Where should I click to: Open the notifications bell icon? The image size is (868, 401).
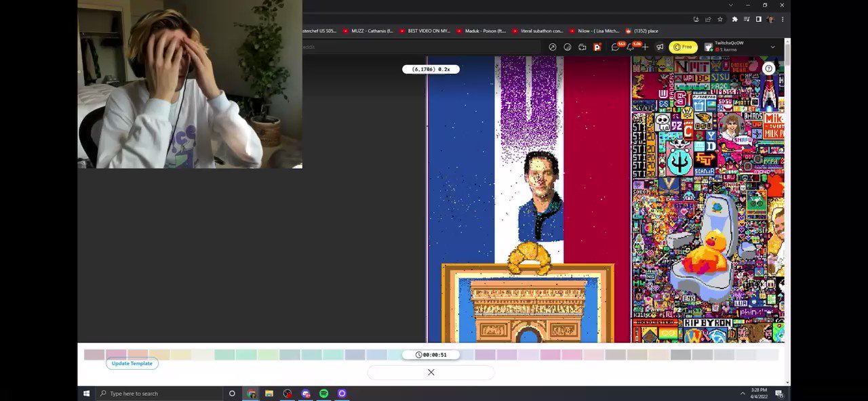630,47
